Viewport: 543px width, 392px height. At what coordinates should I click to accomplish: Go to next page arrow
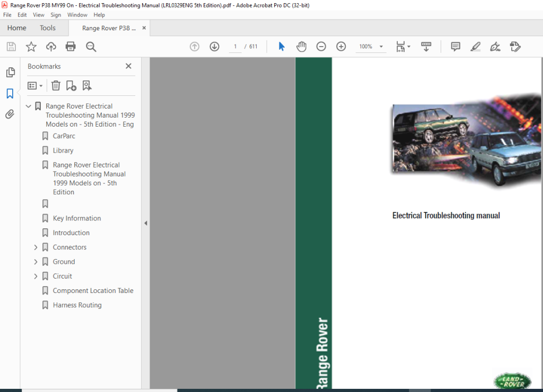(214, 47)
